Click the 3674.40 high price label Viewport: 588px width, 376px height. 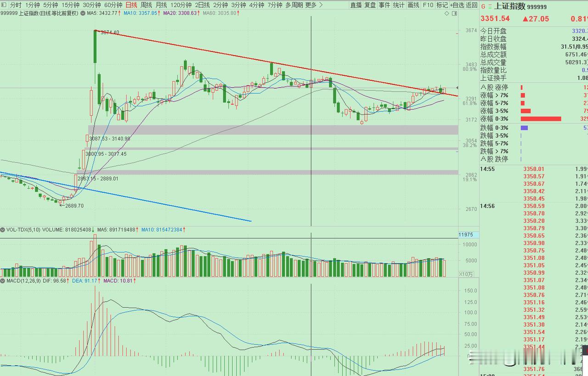tap(110, 33)
